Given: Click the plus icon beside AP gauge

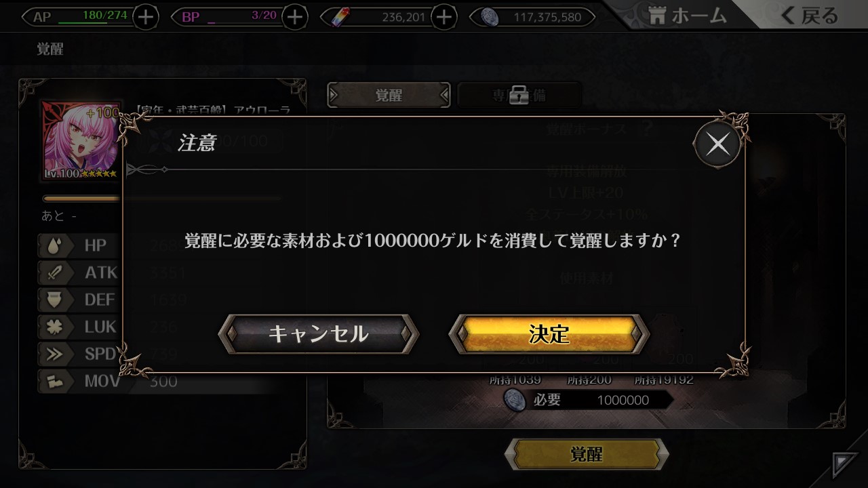Looking at the screenshot, I should click(146, 17).
